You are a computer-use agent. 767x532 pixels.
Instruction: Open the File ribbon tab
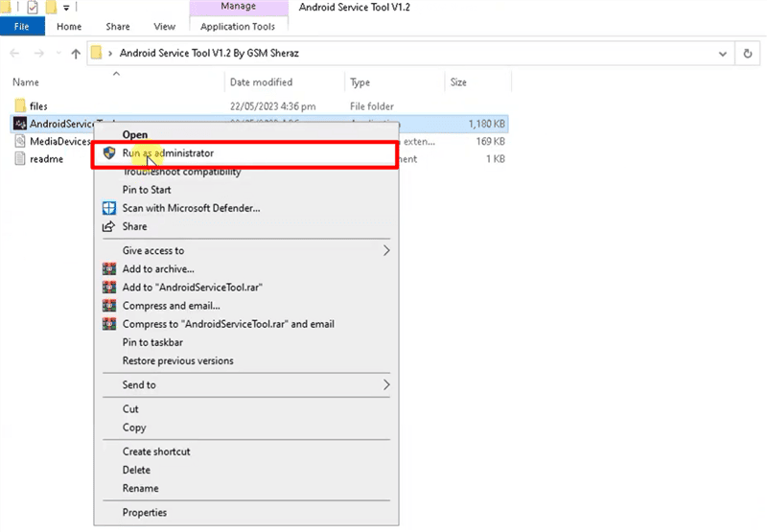22,27
